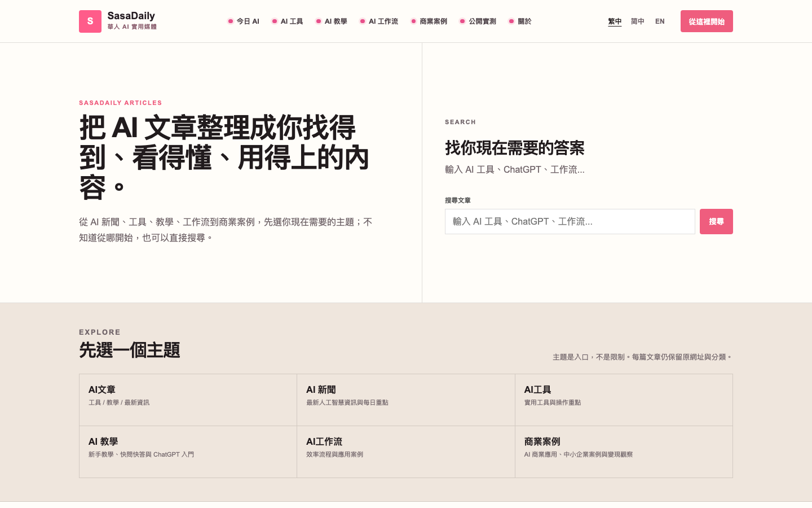Open the SasaDaily site title link

(131, 16)
